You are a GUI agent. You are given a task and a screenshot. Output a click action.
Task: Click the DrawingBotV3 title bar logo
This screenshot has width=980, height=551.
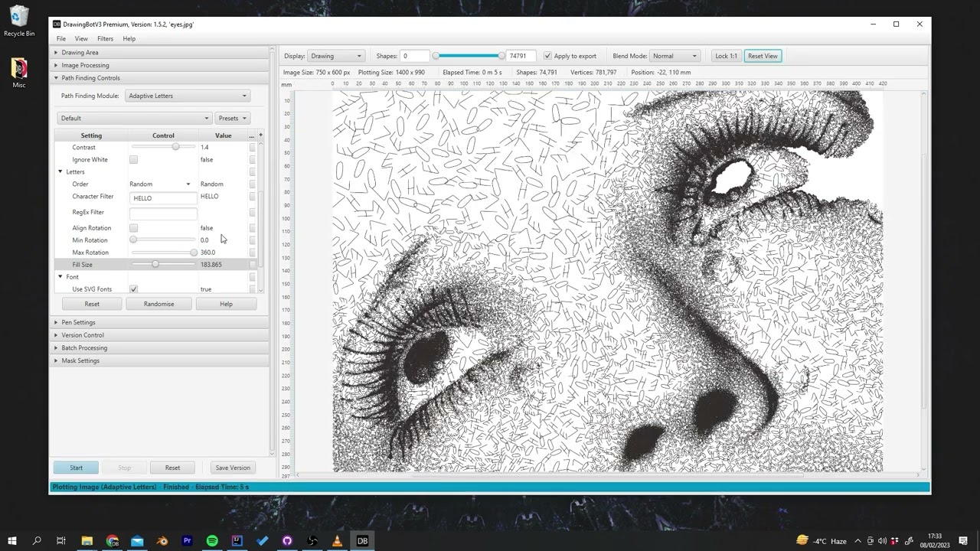click(x=57, y=24)
